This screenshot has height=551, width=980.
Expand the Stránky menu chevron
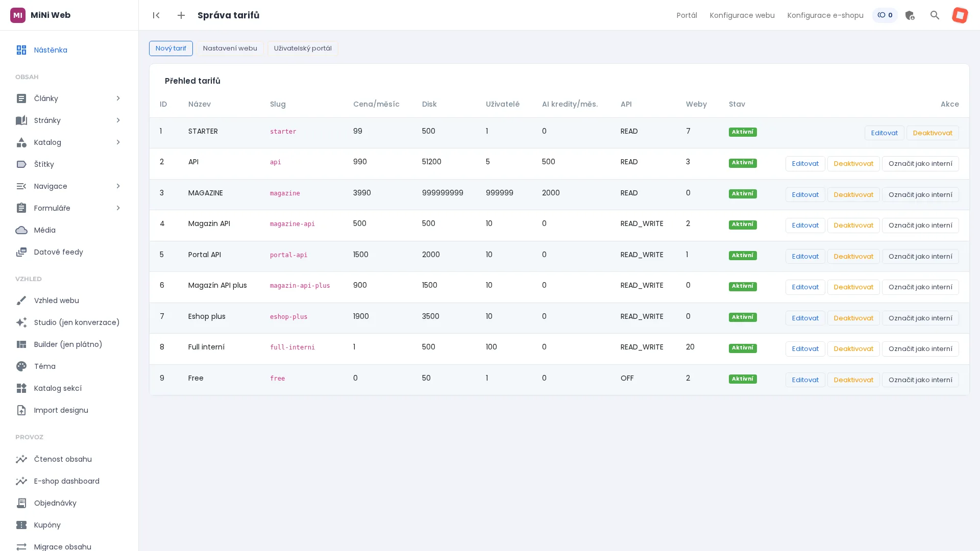118,120
